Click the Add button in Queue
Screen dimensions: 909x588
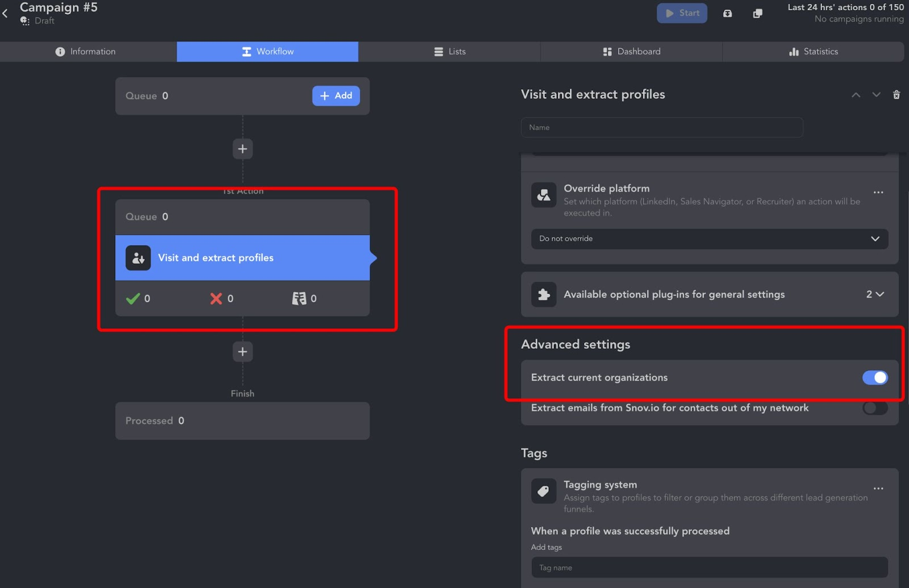[x=336, y=95]
